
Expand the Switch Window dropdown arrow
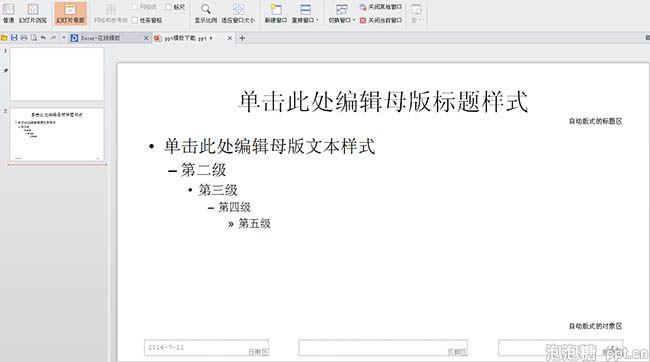pyautogui.click(x=354, y=20)
